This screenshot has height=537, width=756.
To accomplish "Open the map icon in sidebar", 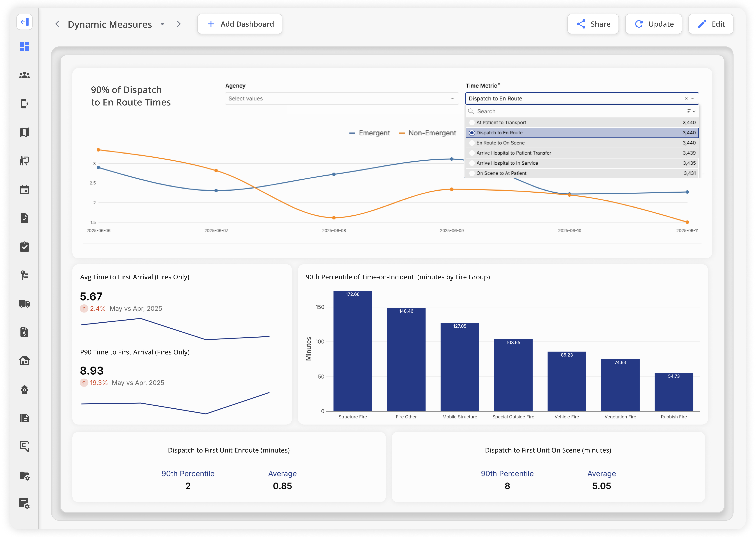I will tap(24, 132).
